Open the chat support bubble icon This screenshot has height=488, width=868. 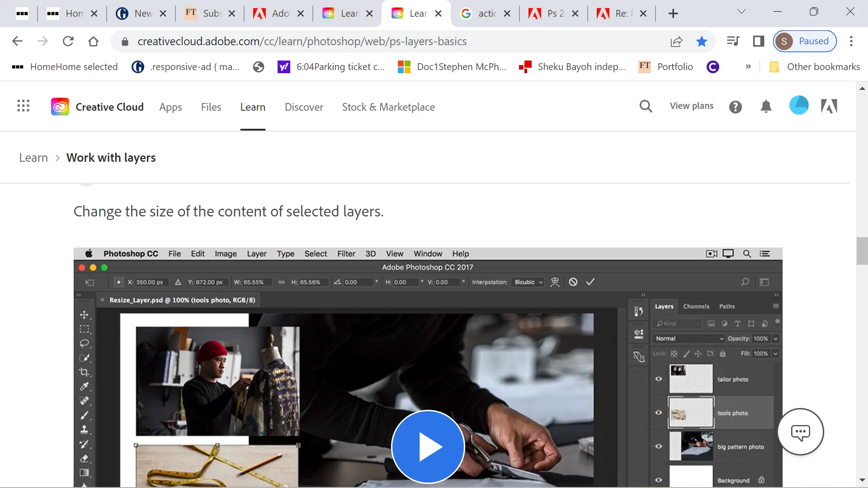click(800, 432)
